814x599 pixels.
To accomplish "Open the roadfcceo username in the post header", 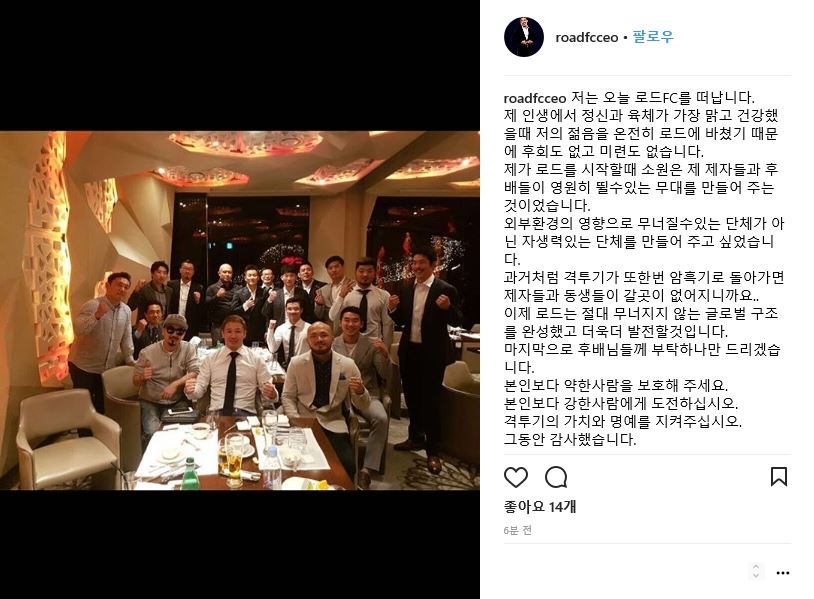I will tap(587, 37).
